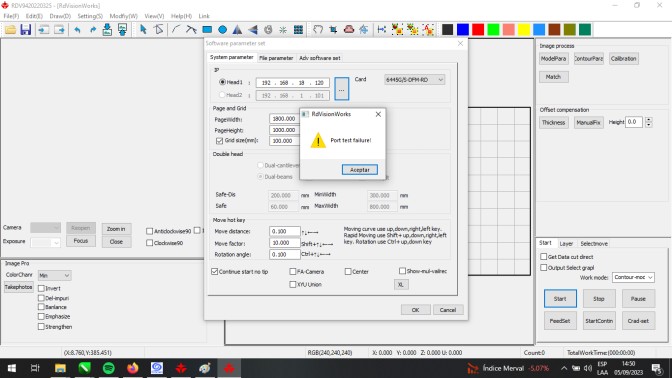This screenshot has height=378, width=672.
Task: Select the rectangle drawing tool
Action: point(207,30)
